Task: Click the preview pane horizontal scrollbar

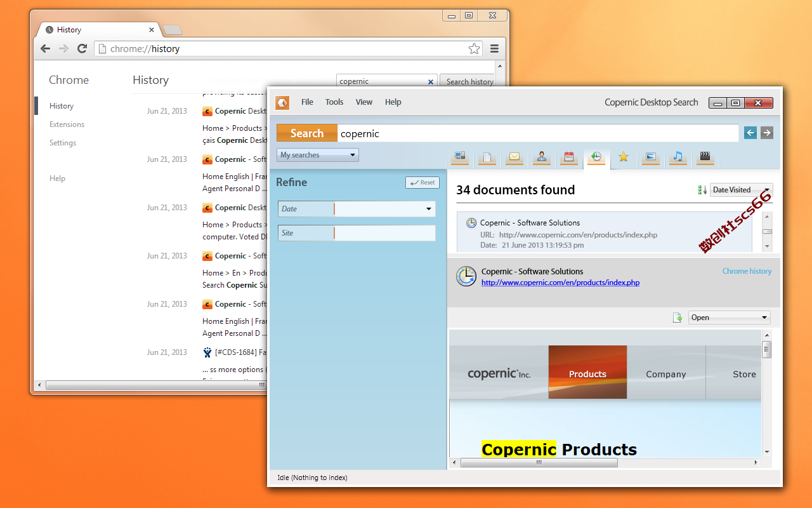Action: tap(539, 463)
